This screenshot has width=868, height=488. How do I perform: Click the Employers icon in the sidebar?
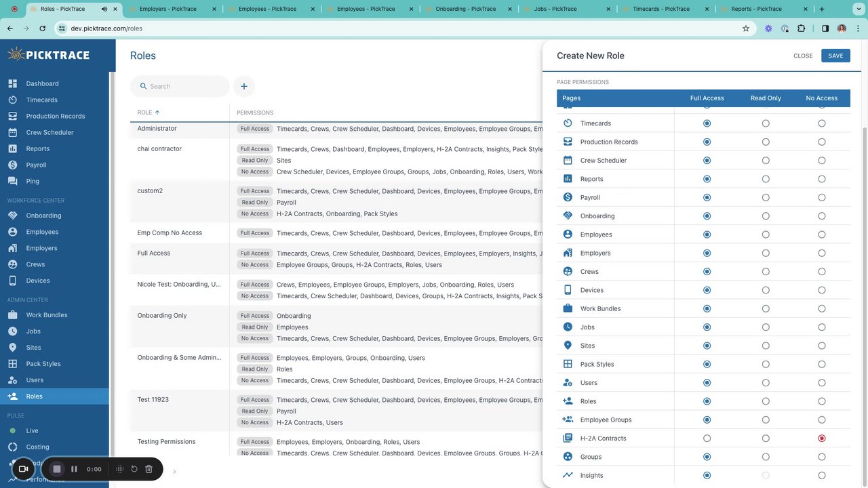pos(12,248)
